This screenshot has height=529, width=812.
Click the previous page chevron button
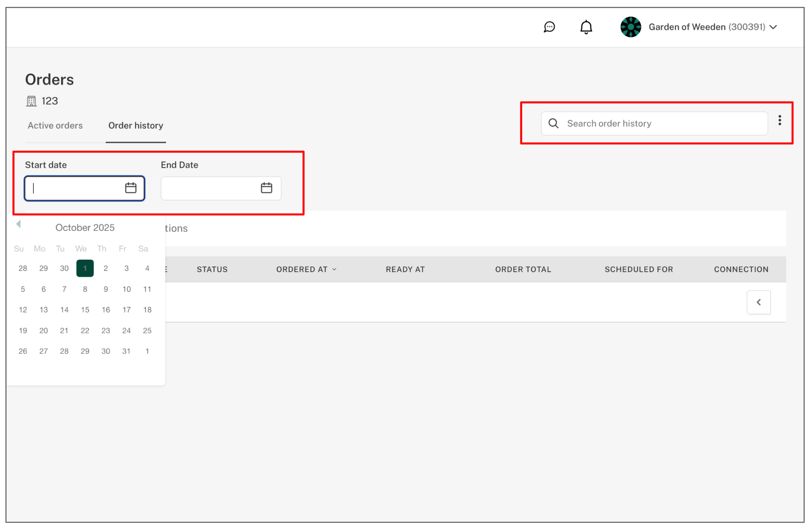759,302
